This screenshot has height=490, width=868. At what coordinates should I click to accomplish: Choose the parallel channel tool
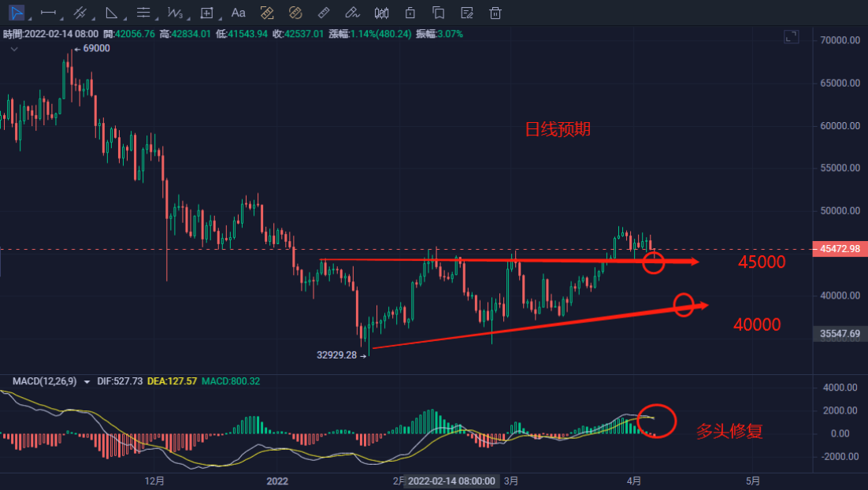point(79,13)
